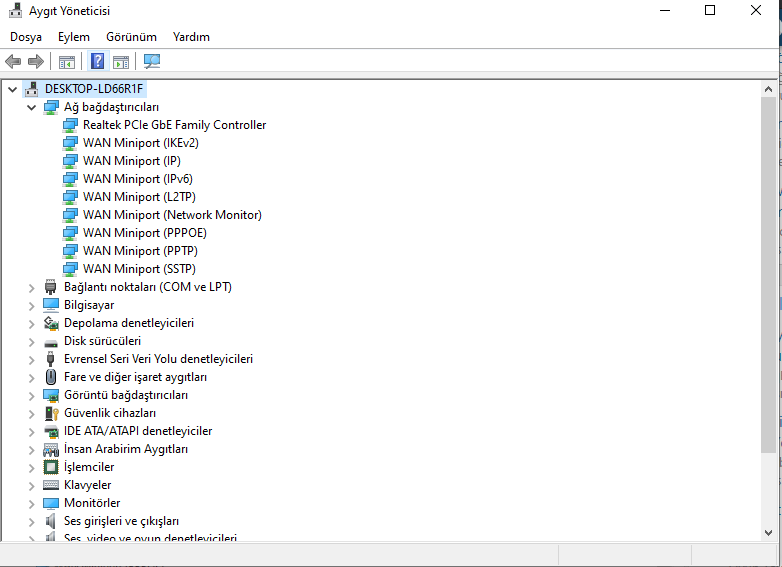Image resolution: width=782 pixels, height=567 pixels.
Task: Click the Evrensel Seri Veri Yolu USB icon
Action: click(50, 359)
